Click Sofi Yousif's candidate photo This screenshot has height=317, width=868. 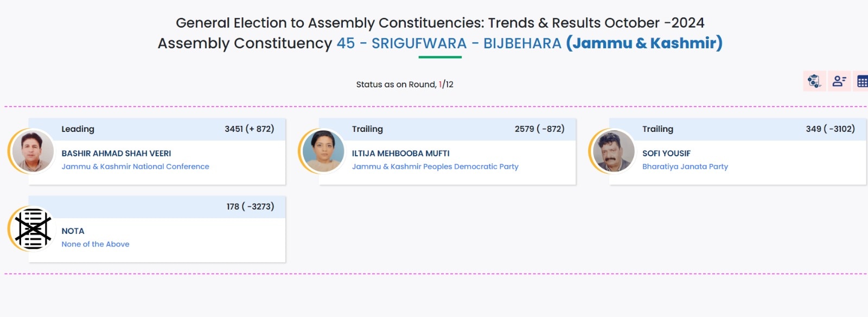[614, 151]
